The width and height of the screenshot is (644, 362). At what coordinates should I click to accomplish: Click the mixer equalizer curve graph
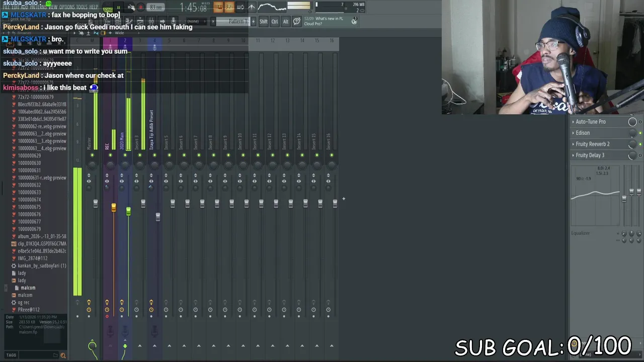[x=595, y=195]
